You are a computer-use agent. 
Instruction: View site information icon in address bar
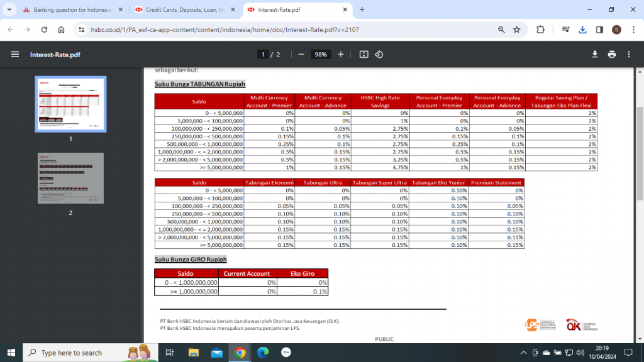pos(81,30)
